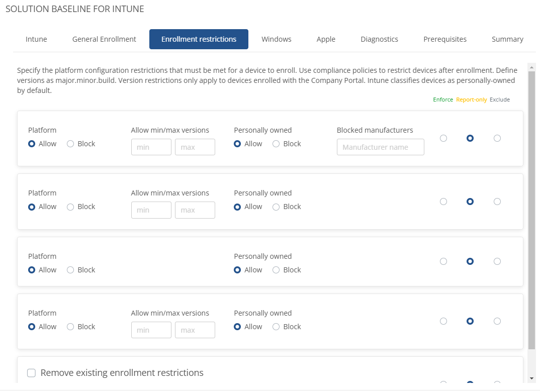The image size is (540, 392).
Task: Click the scrollbar down arrow
Action: 531,378
